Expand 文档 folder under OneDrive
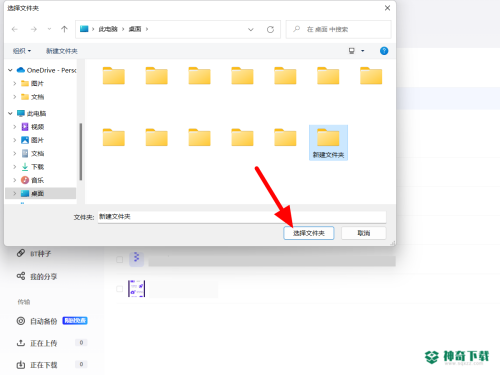 (14, 97)
